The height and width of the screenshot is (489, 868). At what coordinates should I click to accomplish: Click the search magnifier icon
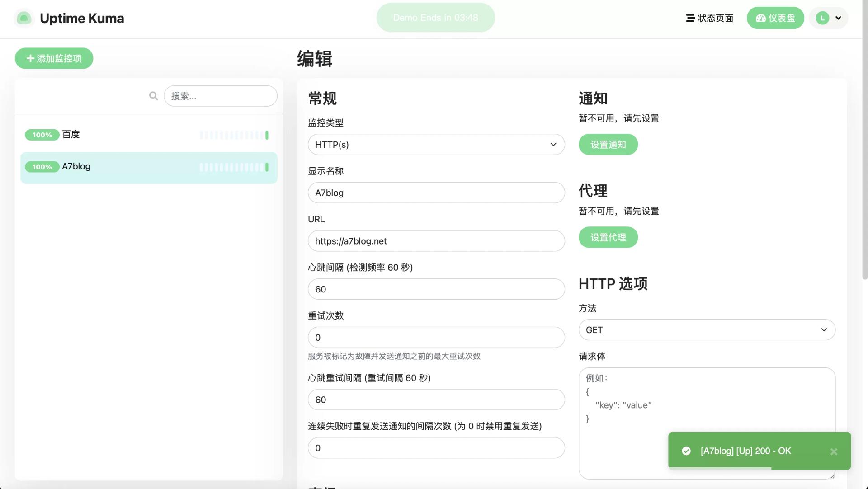click(x=153, y=96)
